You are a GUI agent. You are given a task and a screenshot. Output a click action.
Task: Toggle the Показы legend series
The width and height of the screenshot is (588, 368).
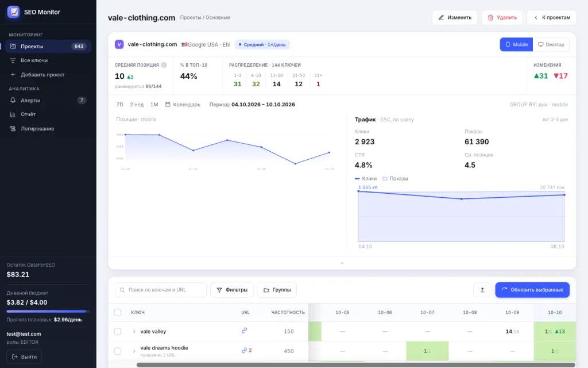pos(395,179)
